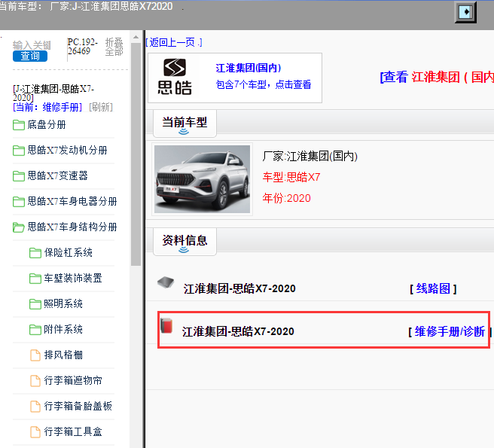Click 江淮集团-思皓X7-2020 text in the 线路图 row
The width and height of the screenshot is (494, 448).
(x=239, y=288)
